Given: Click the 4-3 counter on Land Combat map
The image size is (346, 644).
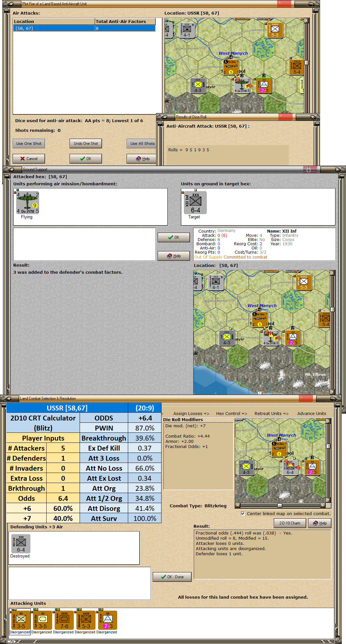Looking at the screenshot, I should pos(246,468).
